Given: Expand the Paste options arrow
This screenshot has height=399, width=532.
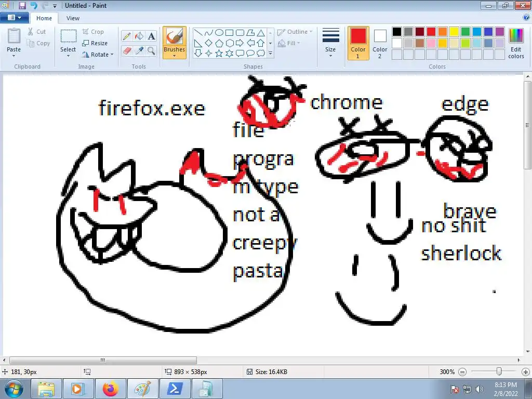Looking at the screenshot, I should pos(14,56).
